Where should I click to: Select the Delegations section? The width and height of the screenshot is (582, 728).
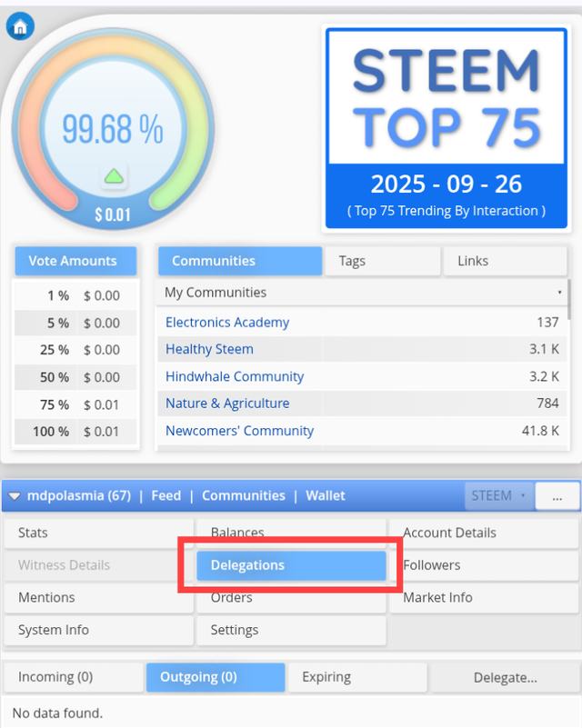pyautogui.click(x=291, y=565)
